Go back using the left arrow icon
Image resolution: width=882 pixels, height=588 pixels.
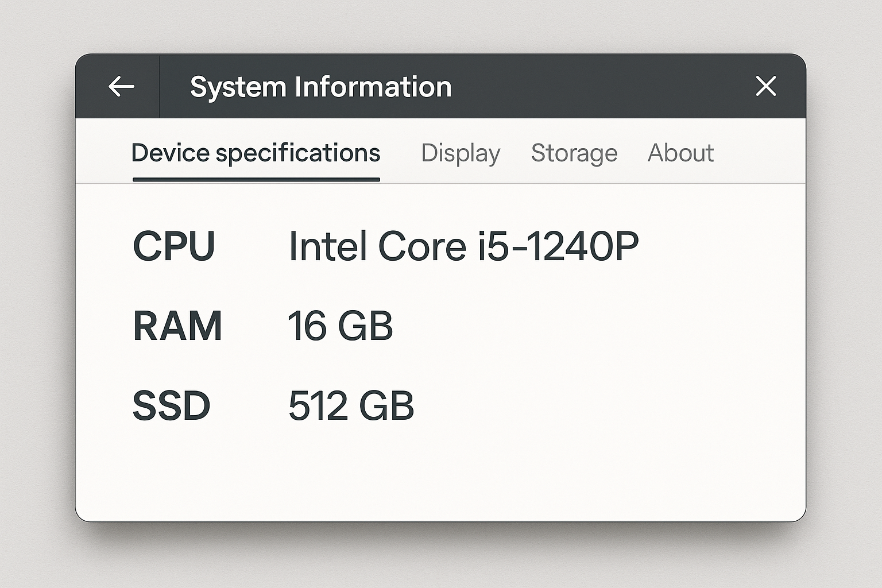pos(121,87)
